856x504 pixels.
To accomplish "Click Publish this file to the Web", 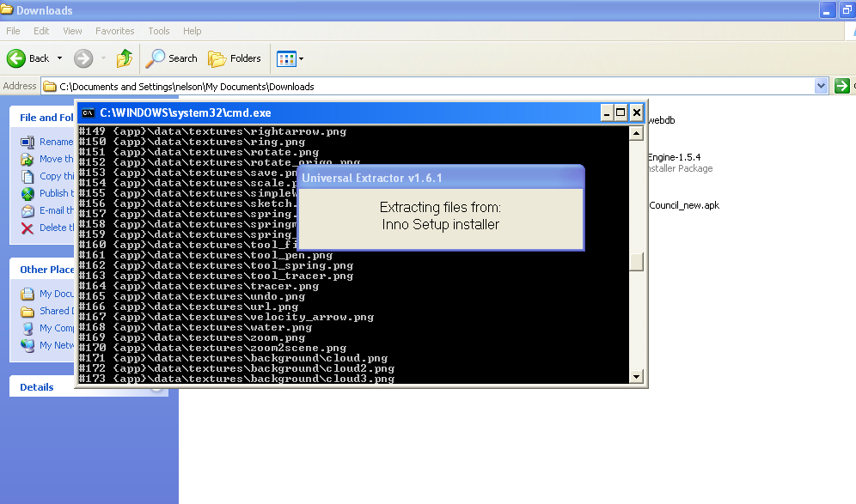I will (56, 193).
